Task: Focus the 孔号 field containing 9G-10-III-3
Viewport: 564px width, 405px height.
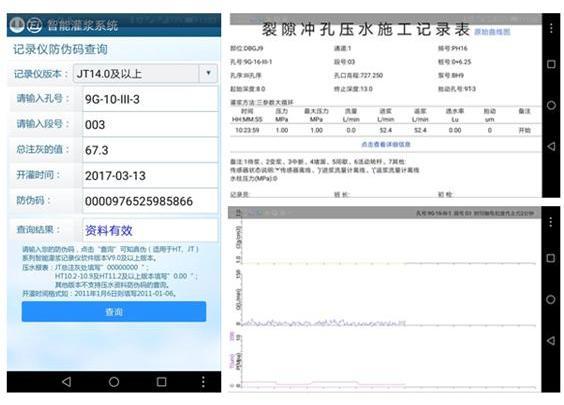Action: (x=150, y=99)
